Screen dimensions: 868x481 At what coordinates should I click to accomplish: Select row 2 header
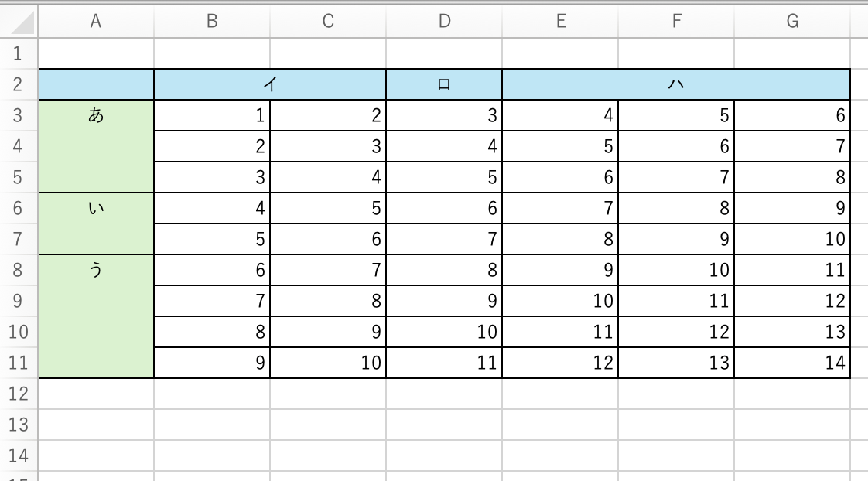(19, 84)
